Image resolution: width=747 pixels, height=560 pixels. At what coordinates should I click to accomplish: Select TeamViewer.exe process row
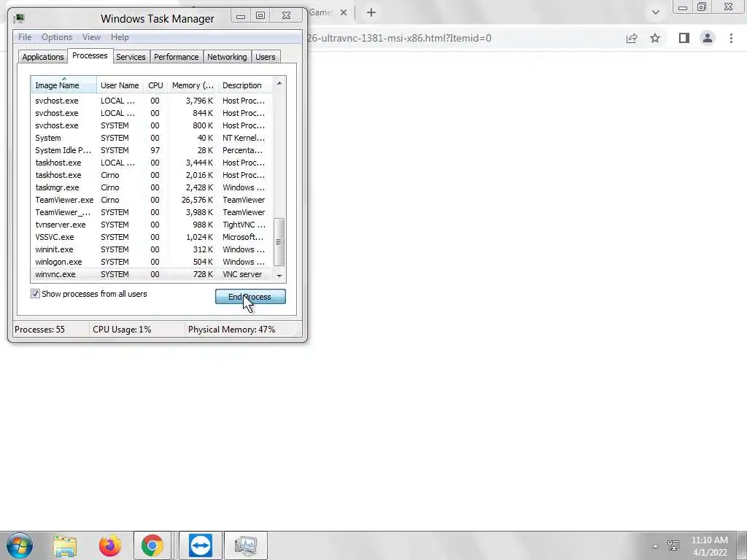tap(152, 200)
